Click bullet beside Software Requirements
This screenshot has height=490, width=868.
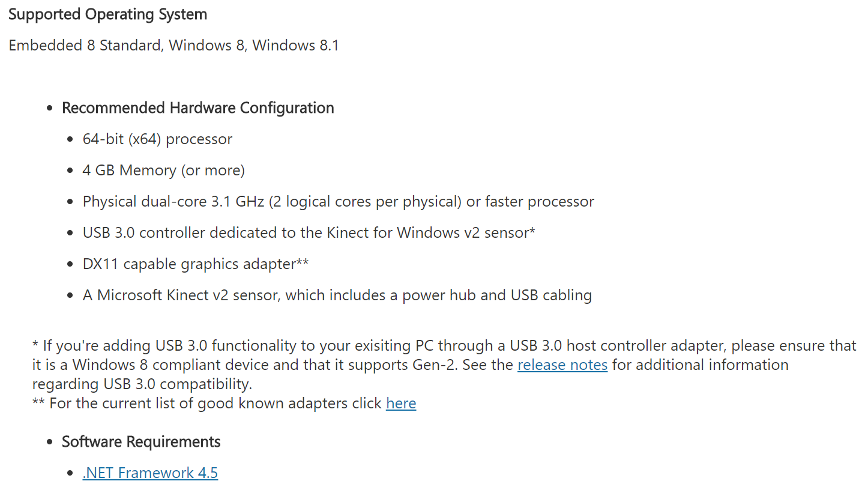point(50,443)
